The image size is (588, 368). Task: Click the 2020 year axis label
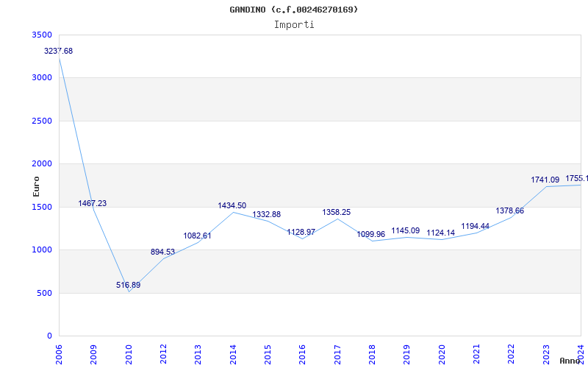[442, 355]
